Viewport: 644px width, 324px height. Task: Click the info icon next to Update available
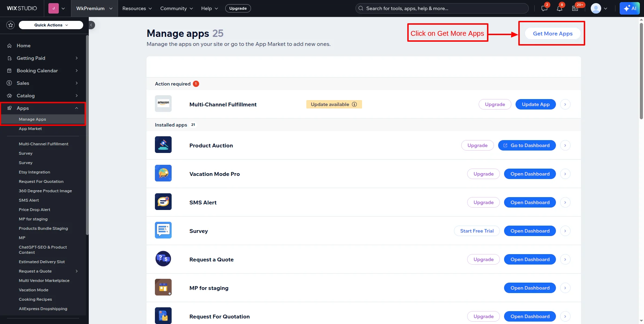tap(354, 104)
